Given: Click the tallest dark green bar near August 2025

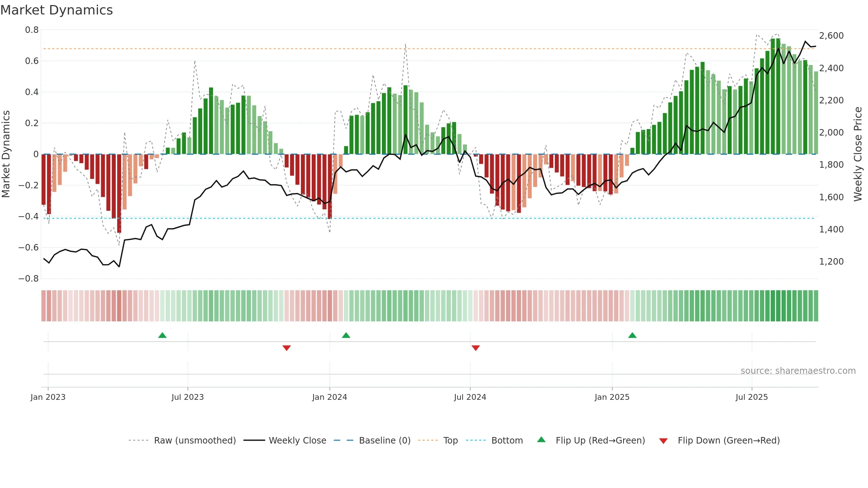Looking at the screenshot, I should pos(778,96).
